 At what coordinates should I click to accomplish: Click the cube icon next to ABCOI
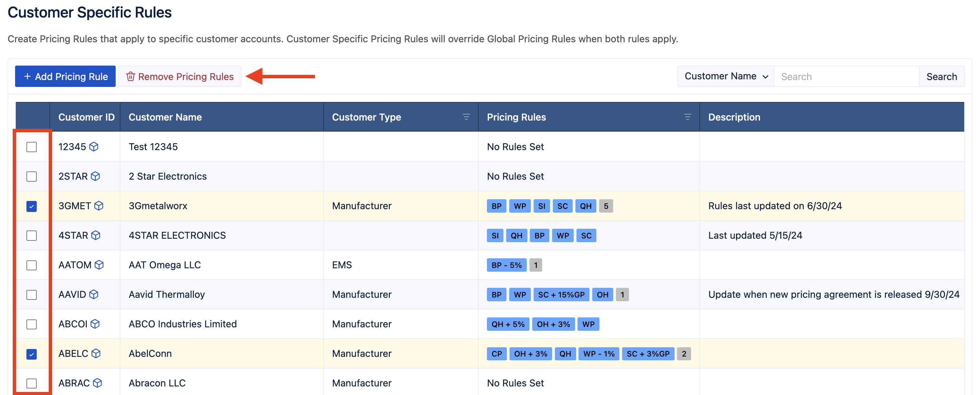tap(95, 324)
